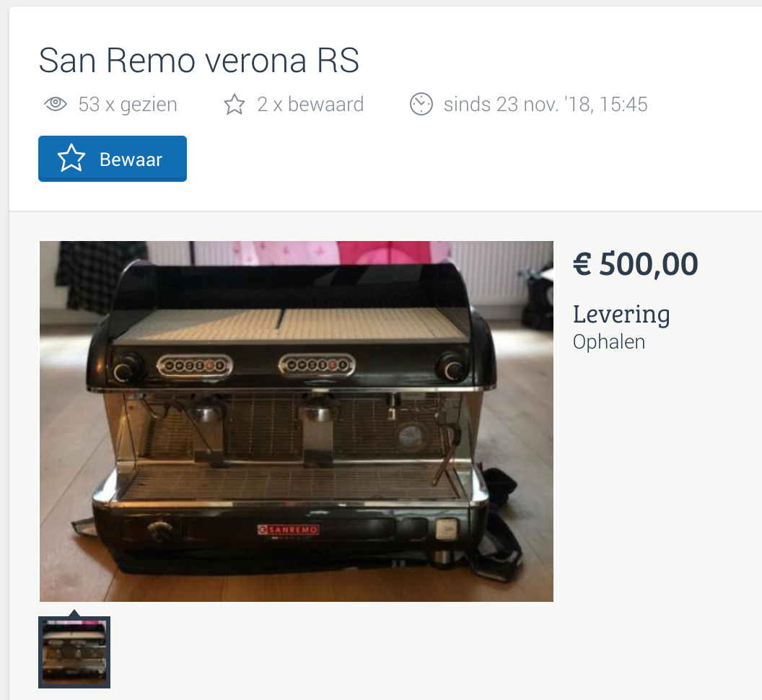Click the right steam knob in photo

point(450,368)
